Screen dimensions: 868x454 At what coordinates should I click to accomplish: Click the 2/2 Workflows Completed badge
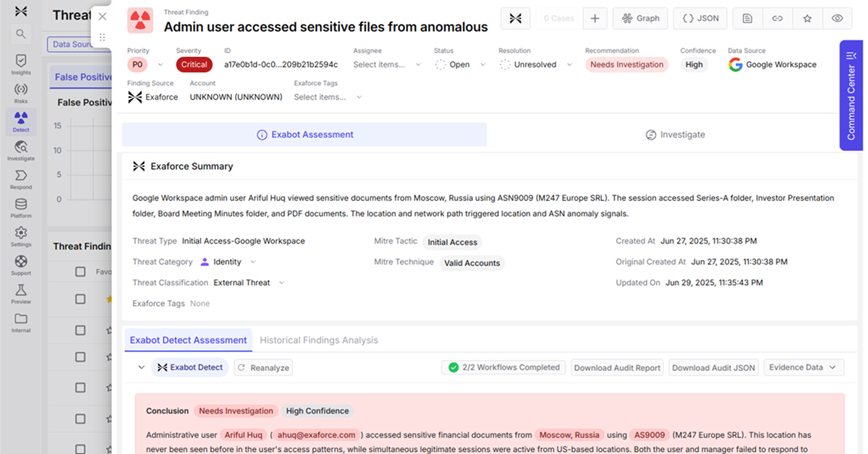point(504,367)
